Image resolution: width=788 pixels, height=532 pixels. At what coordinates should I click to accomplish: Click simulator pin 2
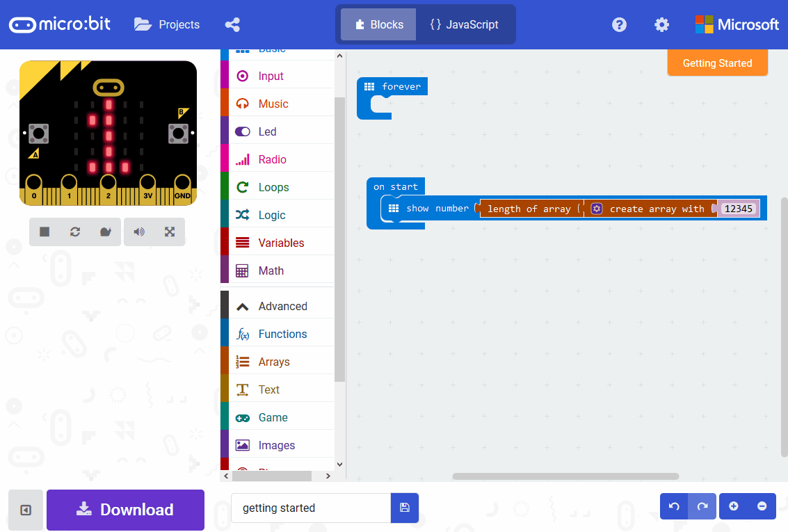pos(108,188)
